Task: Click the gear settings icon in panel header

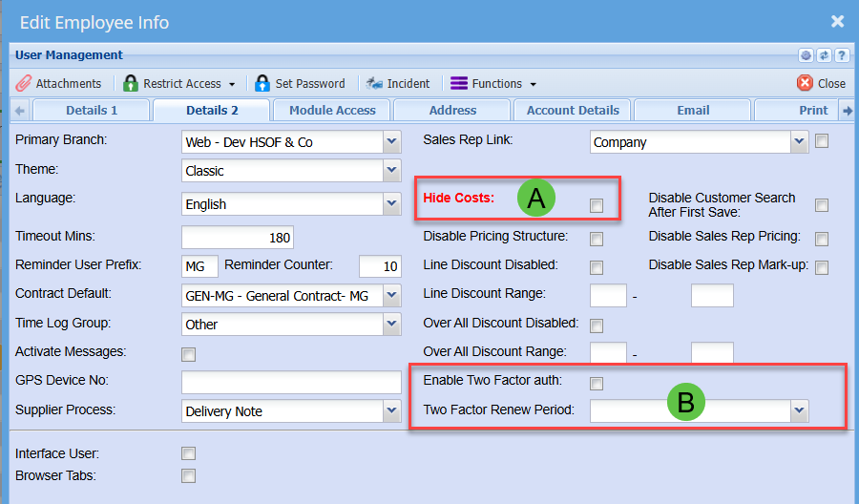Action: [x=806, y=55]
